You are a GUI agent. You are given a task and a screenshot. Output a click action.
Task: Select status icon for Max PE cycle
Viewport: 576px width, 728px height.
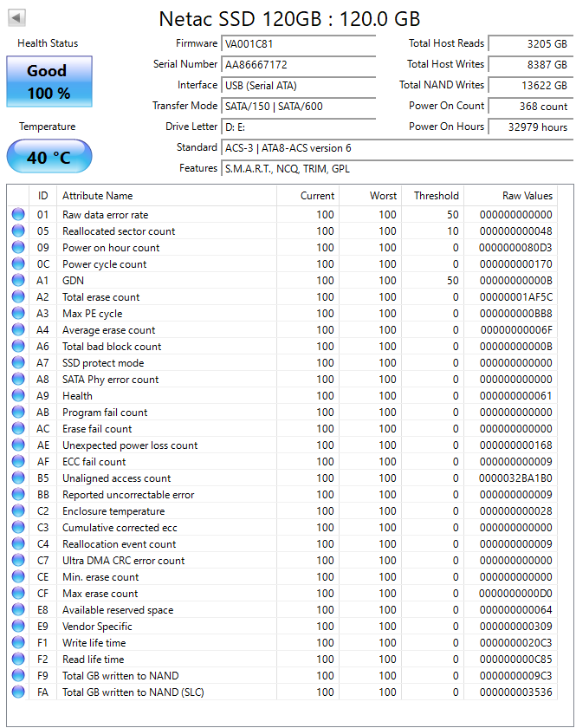(x=18, y=314)
